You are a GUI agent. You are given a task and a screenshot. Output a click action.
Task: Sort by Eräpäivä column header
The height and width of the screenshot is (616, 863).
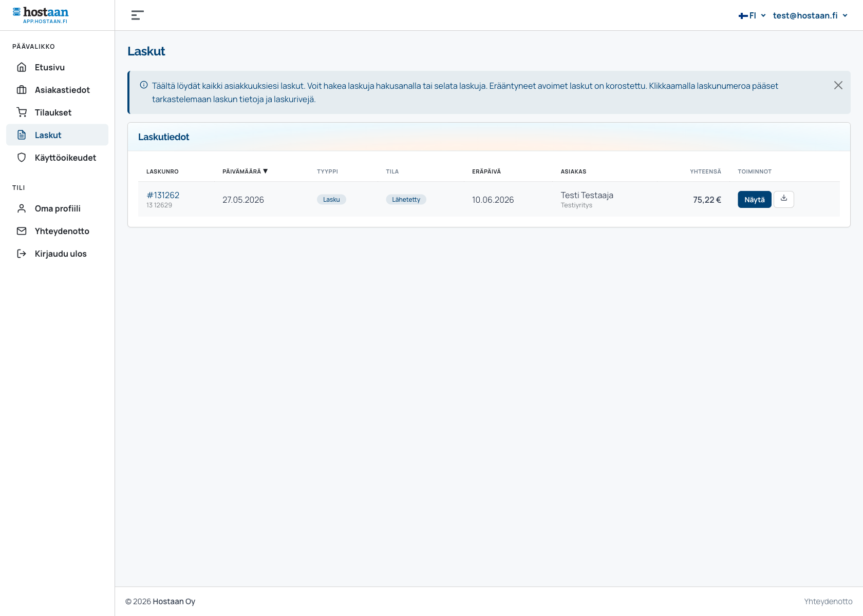click(x=486, y=171)
